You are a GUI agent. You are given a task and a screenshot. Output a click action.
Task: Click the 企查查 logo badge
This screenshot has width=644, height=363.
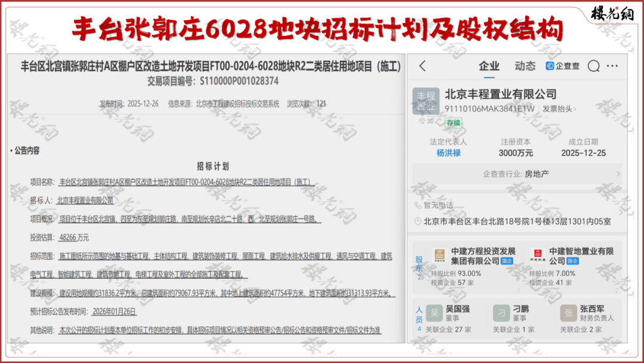pos(562,66)
